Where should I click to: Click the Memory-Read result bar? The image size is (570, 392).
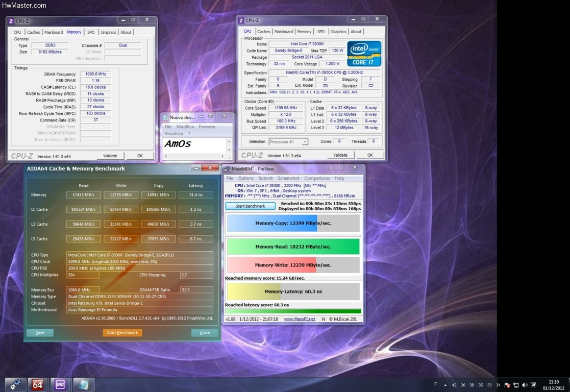(x=293, y=246)
